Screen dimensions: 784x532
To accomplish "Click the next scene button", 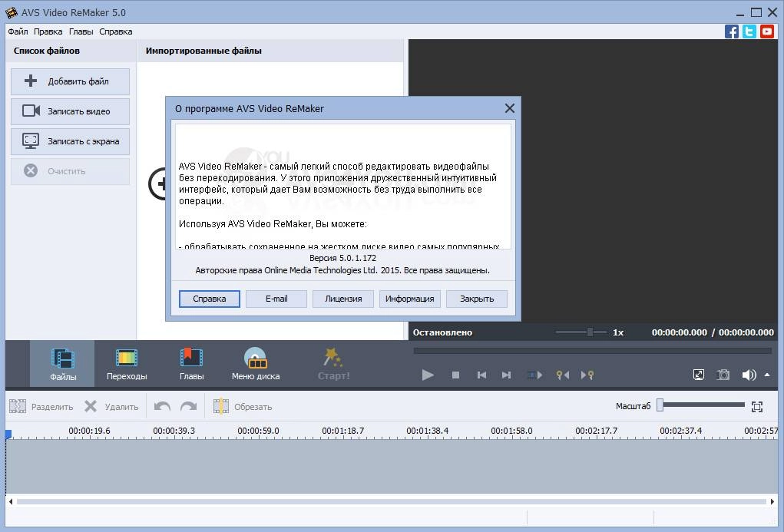I will point(534,375).
